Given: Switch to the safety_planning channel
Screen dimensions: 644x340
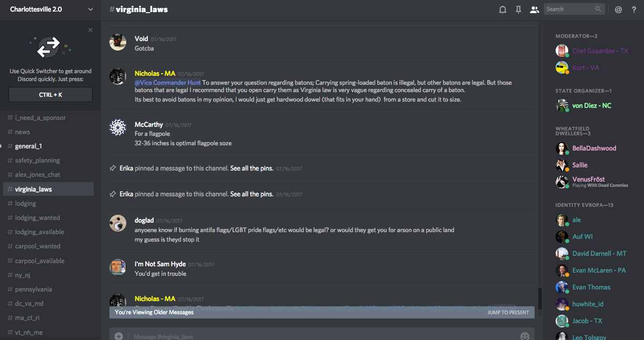Looking at the screenshot, I should coord(37,161).
